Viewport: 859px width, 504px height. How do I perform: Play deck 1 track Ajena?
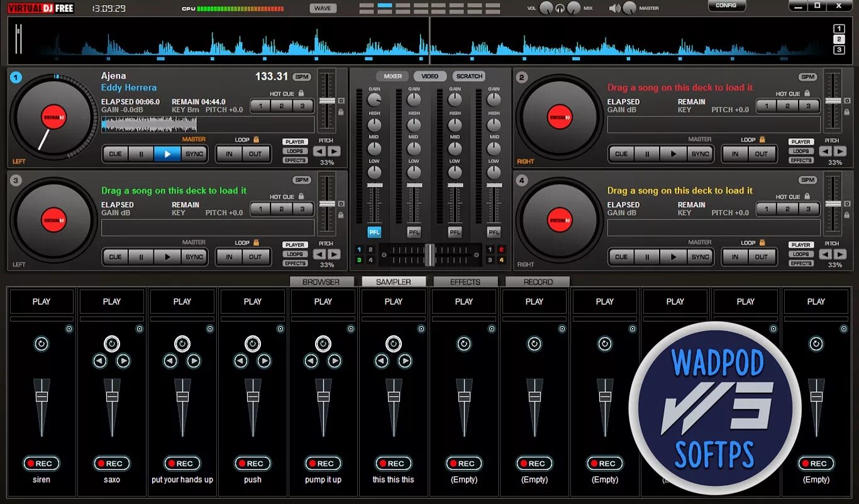(x=167, y=153)
